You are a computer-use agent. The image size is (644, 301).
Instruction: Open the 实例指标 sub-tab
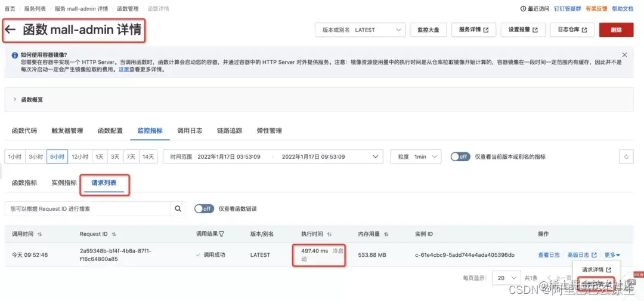coord(64,183)
